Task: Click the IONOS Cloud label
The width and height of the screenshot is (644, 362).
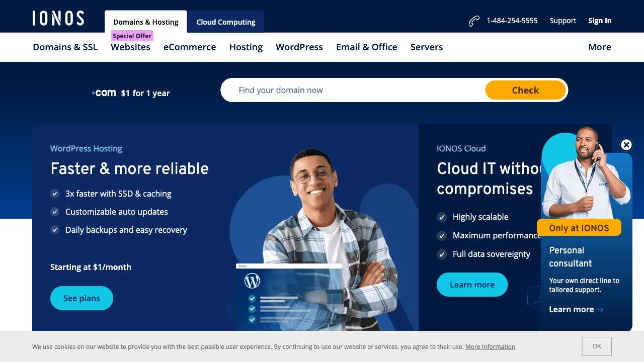Action: point(461,148)
